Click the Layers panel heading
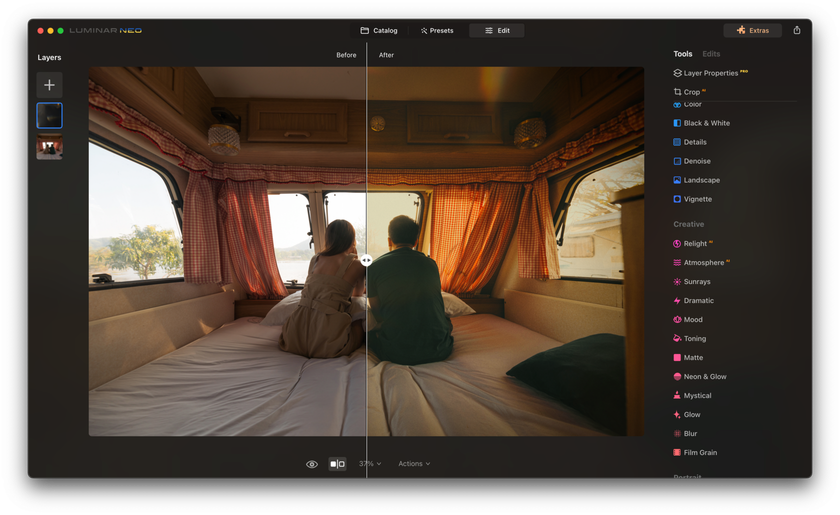 (x=49, y=57)
